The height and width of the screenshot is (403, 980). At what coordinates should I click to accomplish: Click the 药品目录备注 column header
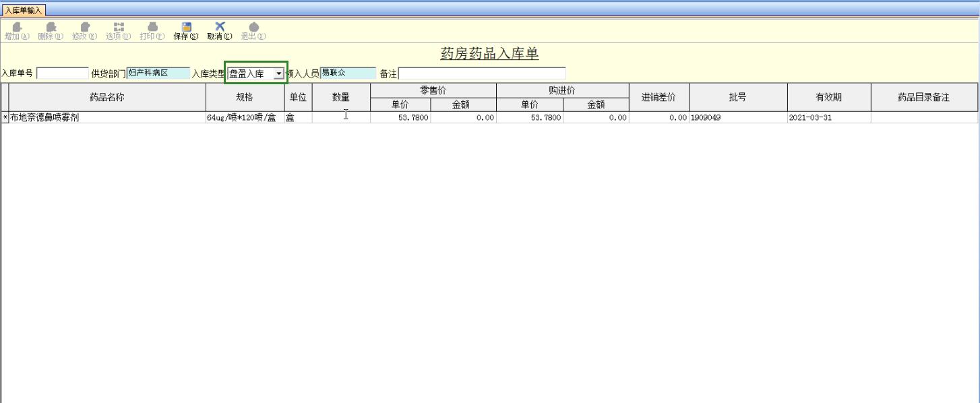(923, 97)
